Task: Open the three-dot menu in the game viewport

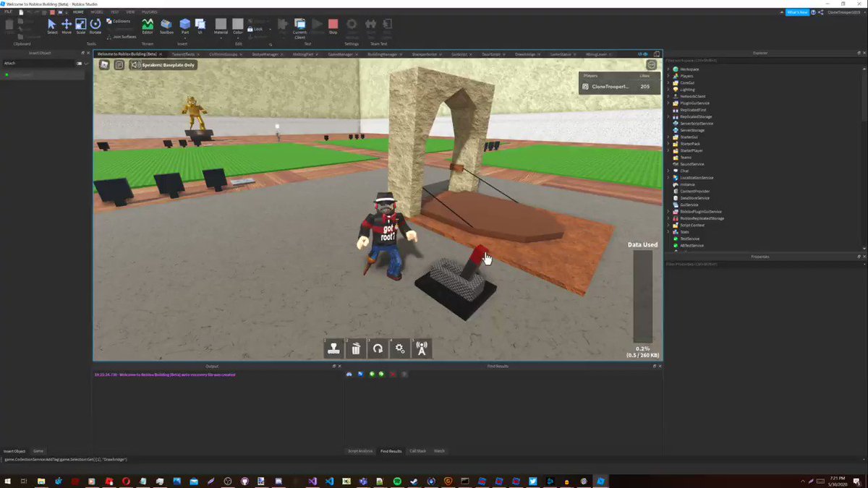Action: tap(652, 64)
